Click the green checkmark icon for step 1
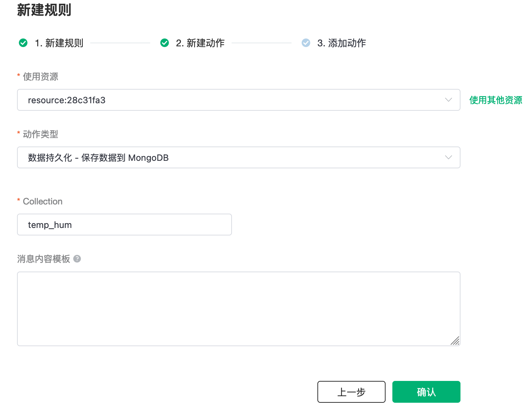532x415 pixels. pyautogui.click(x=23, y=43)
